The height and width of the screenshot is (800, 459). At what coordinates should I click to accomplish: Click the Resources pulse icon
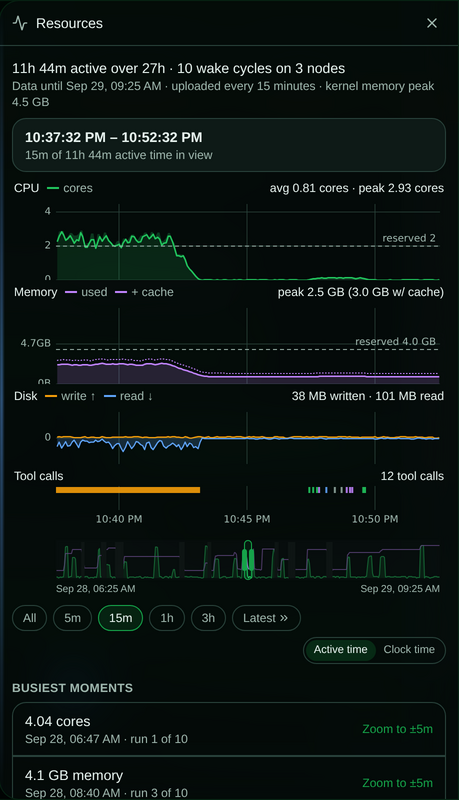click(x=20, y=23)
